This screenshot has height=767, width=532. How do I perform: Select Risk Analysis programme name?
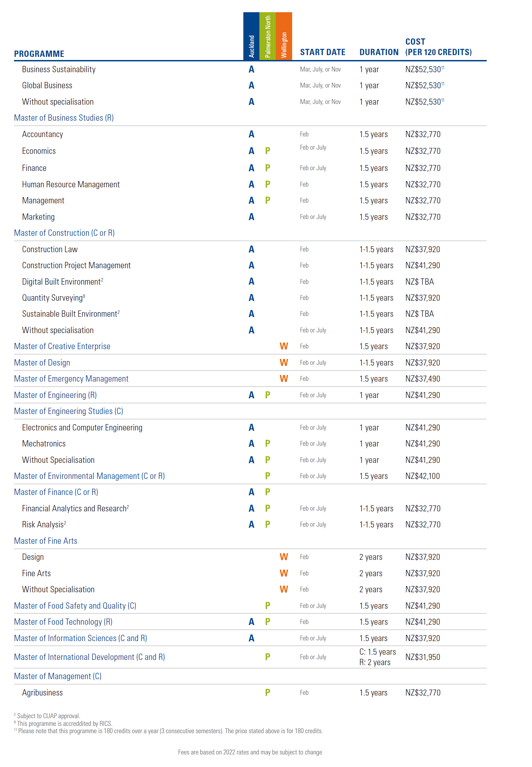pos(44,525)
